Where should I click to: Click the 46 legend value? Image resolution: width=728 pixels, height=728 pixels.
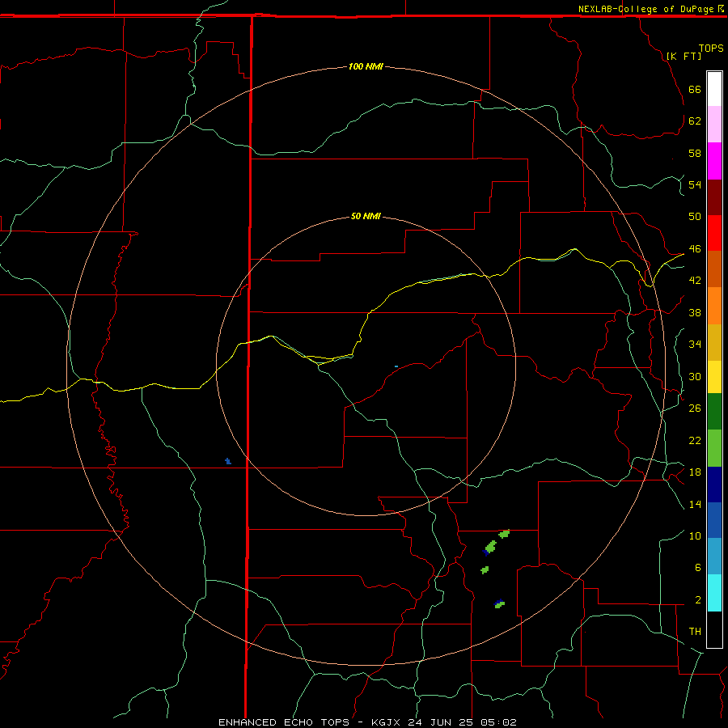pyautogui.click(x=695, y=248)
